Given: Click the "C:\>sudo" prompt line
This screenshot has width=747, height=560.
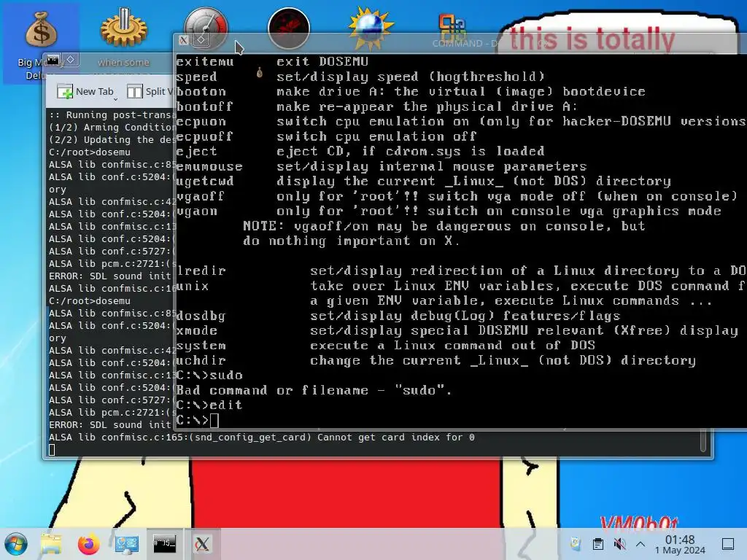Looking at the screenshot, I should click(x=209, y=376).
